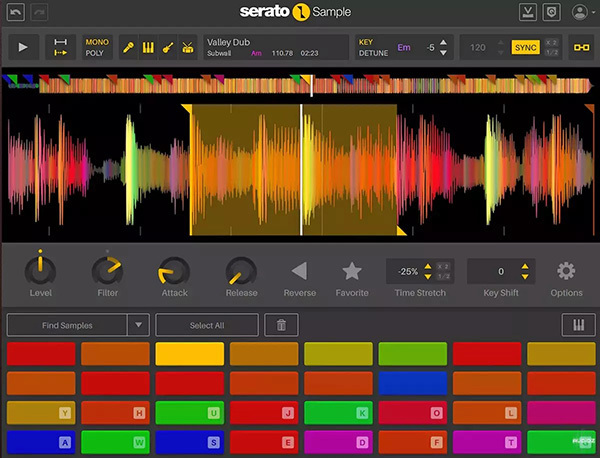Increase Key Shift with up arrow

tap(525, 266)
